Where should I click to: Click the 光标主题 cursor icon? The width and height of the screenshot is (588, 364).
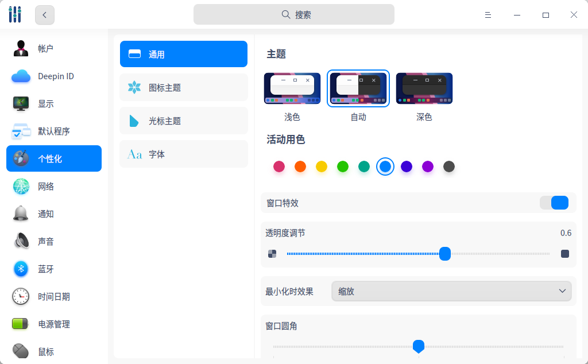coord(134,121)
